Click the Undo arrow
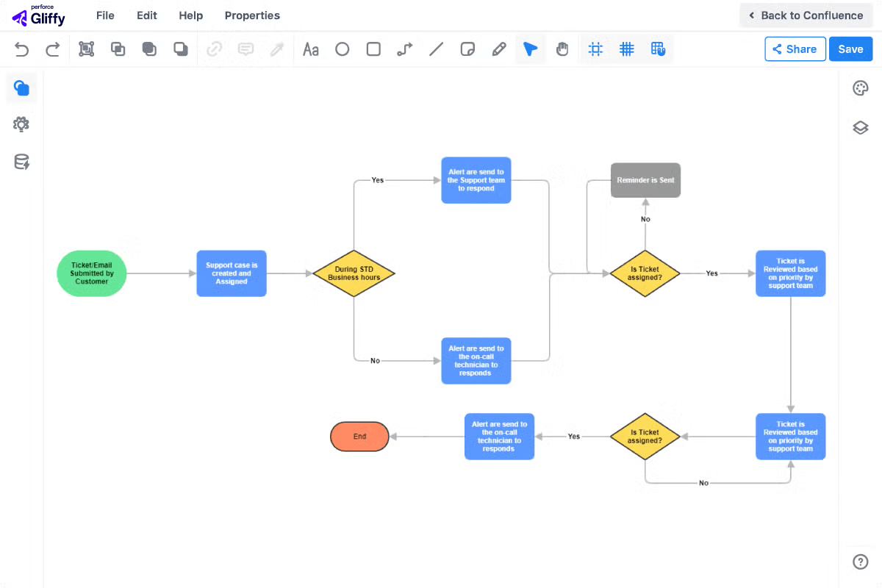Viewport: 882px width, 588px height. [22, 49]
